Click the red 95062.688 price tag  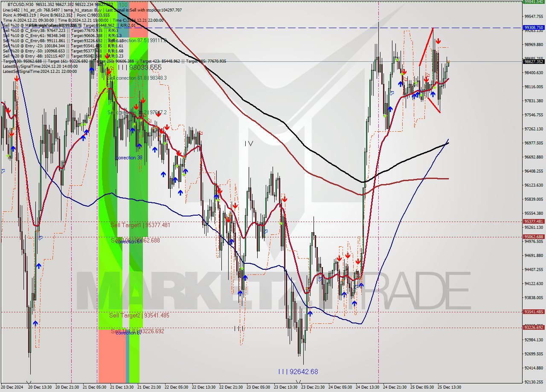(534, 236)
